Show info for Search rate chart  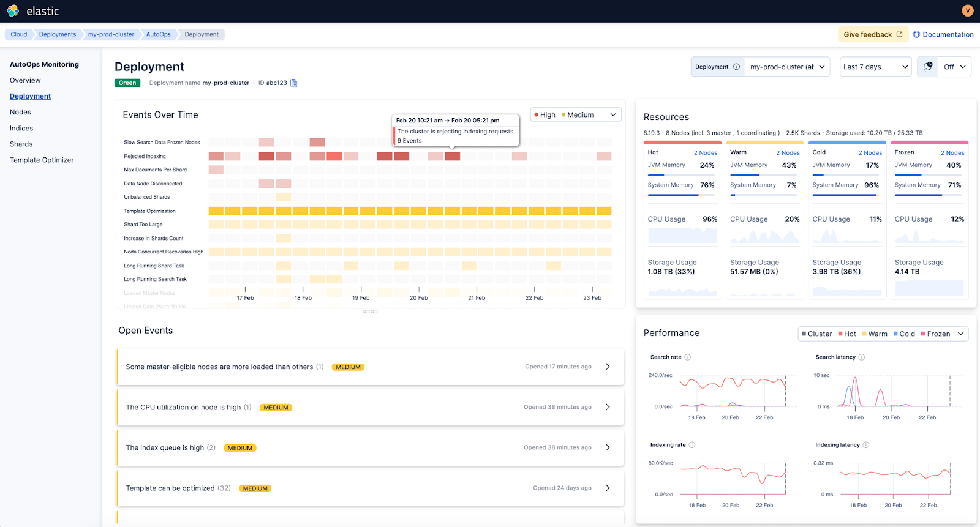[687, 357]
